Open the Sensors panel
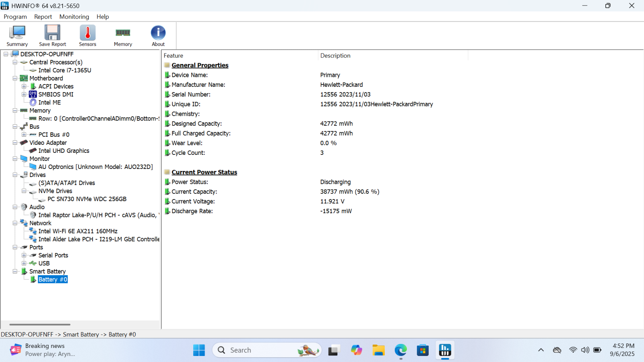 87,35
